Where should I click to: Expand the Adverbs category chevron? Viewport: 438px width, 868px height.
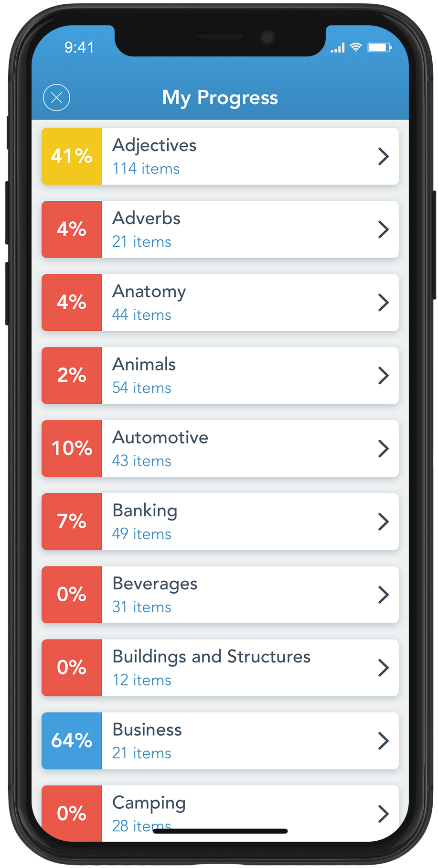[x=383, y=229]
